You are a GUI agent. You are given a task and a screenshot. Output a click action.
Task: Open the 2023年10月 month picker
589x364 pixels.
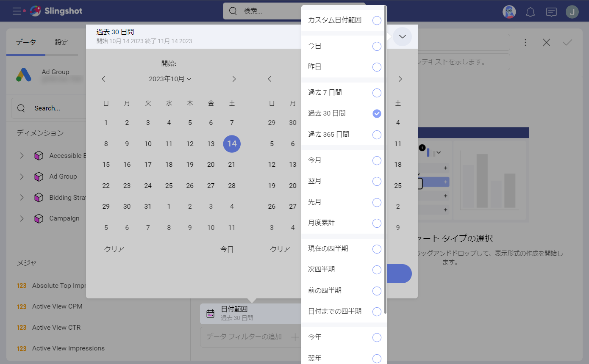pyautogui.click(x=170, y=79)
